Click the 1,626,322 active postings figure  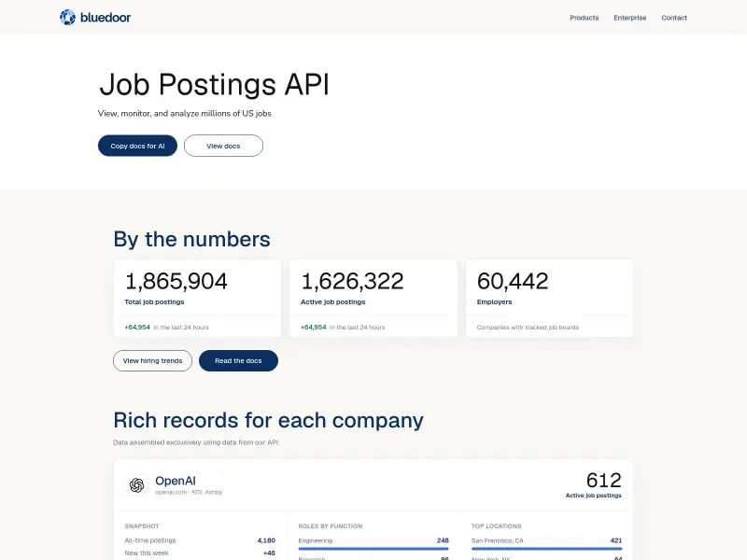point(352,281)
